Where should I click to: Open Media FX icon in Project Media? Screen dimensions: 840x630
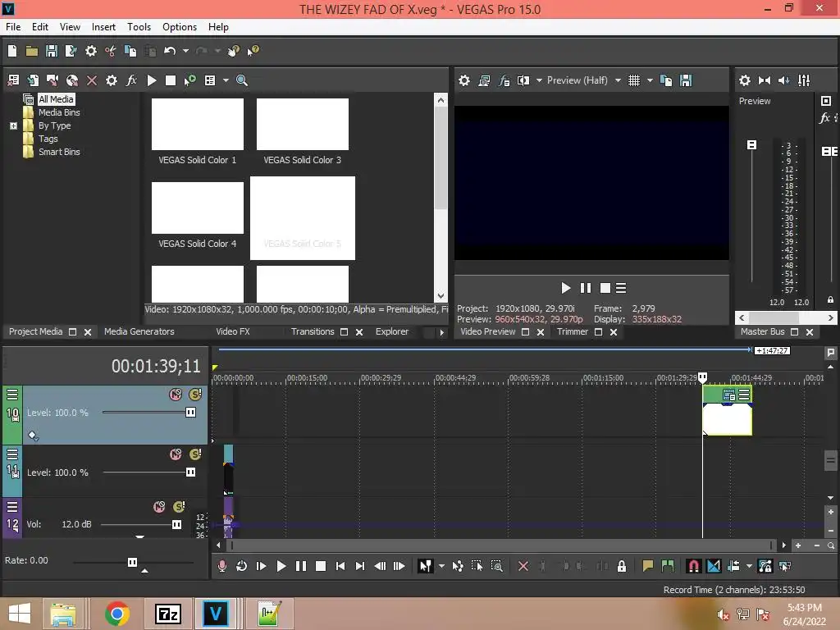131,80
